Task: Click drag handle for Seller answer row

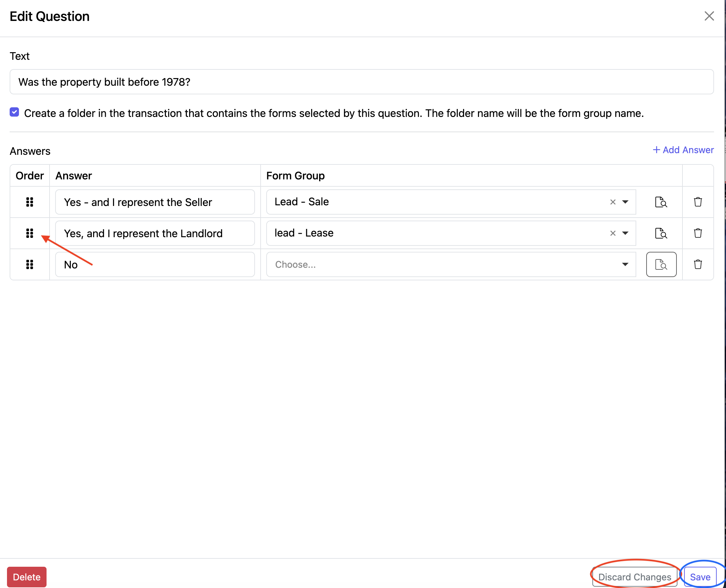Action: pos(30,202)
